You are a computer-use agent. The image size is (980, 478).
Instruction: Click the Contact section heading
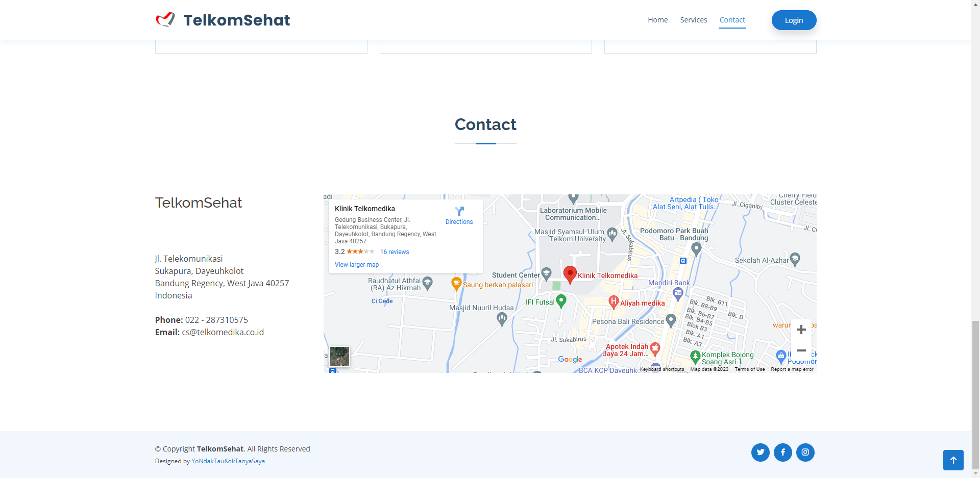pos(485,124)
